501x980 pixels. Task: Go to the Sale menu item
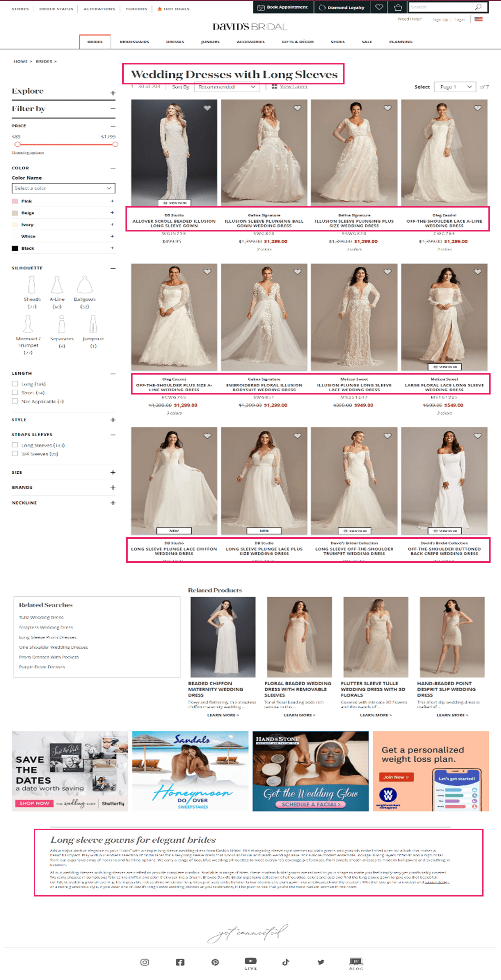click(x=366, y=42)
